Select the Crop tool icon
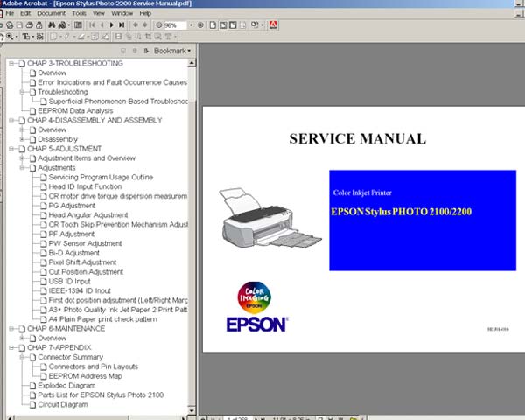 pos(149,36)
